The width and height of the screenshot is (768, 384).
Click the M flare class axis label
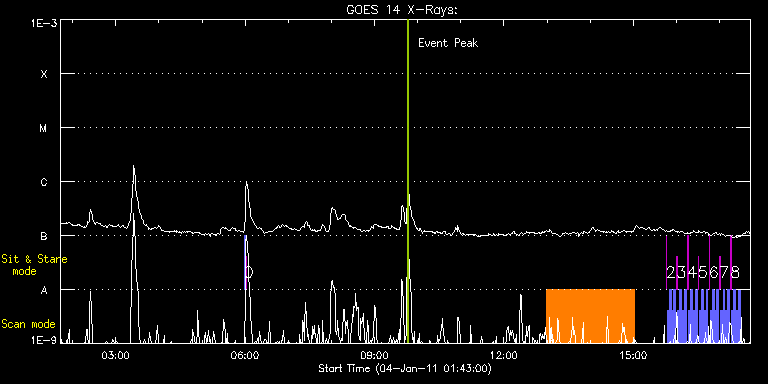click(44, 128)
